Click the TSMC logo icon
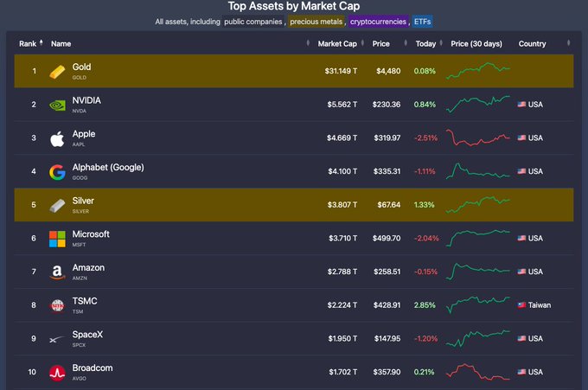Image resolution: width=588 pixels, height=390 pixels. [57, 305]
